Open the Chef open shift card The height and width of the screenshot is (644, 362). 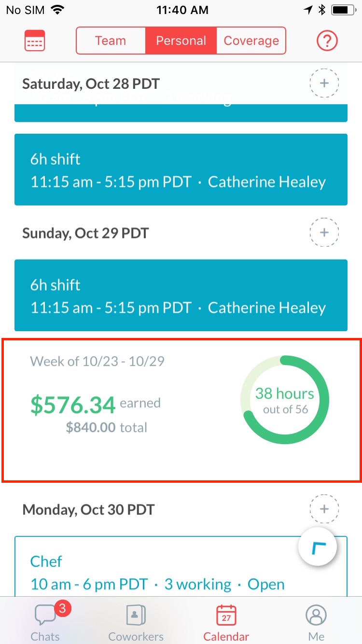pos(181,566)
